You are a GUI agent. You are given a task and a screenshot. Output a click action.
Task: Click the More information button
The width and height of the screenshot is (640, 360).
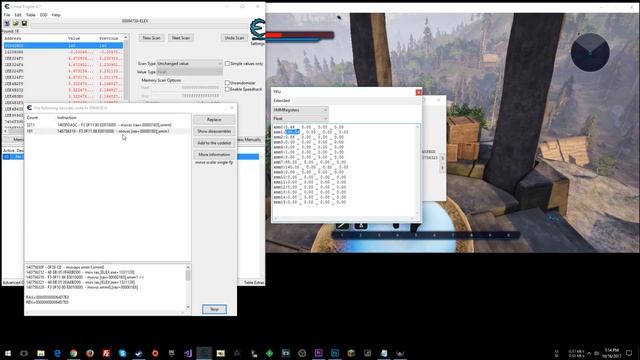click(x=214, y=155)
